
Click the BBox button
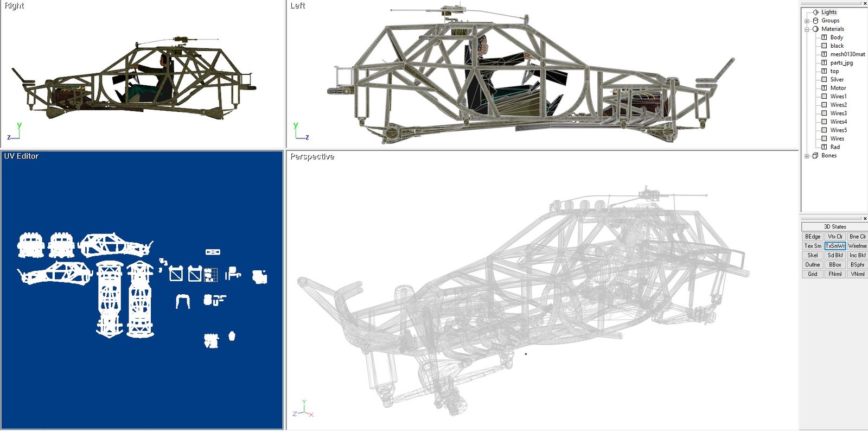tap(835, 265)
